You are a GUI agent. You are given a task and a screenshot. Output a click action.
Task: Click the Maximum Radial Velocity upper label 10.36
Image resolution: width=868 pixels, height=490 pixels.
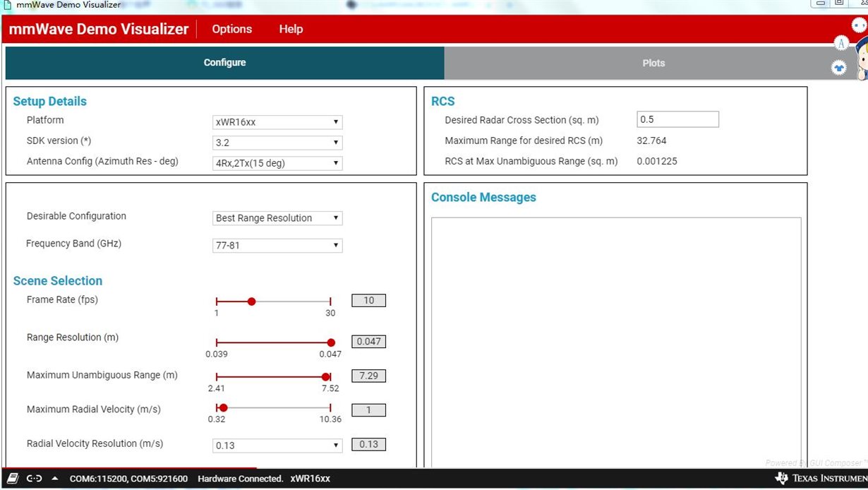click(x=330, y=419)
